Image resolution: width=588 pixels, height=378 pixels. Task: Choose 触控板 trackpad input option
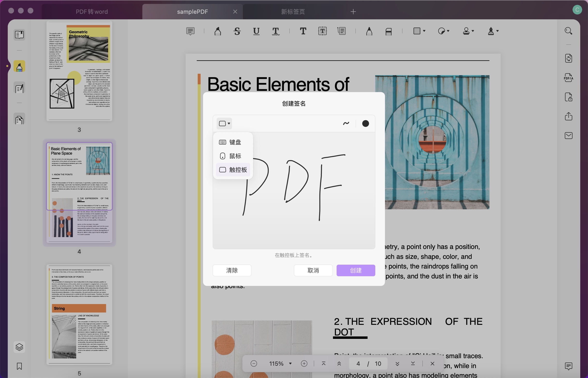(x=233, y=170)
